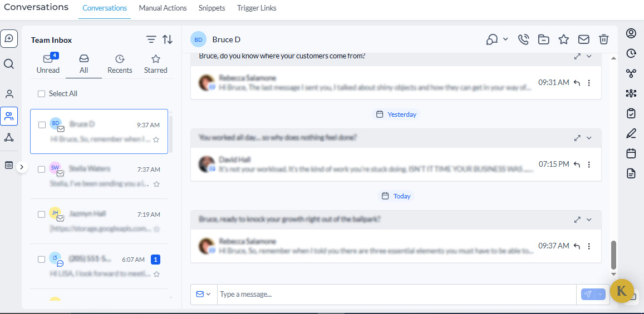Reply to David Hall's 07:15 PM message
Viewport: 644px width, 314px height.
[577, 165]
